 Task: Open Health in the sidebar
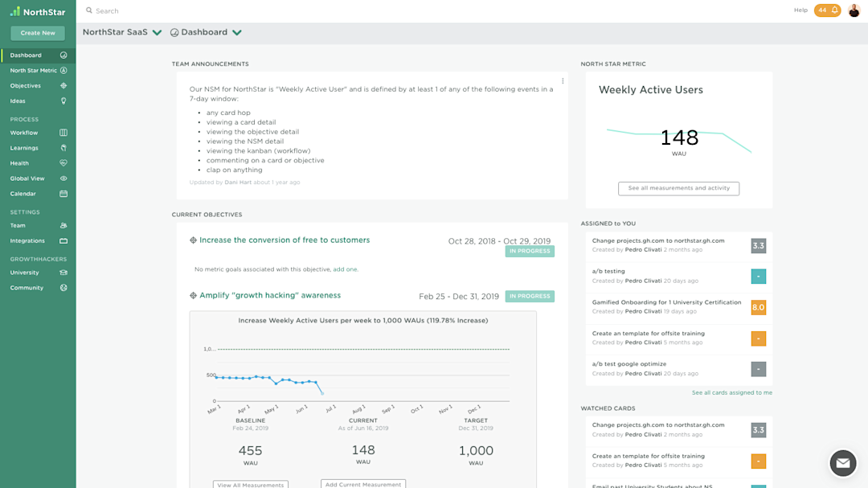39,163
